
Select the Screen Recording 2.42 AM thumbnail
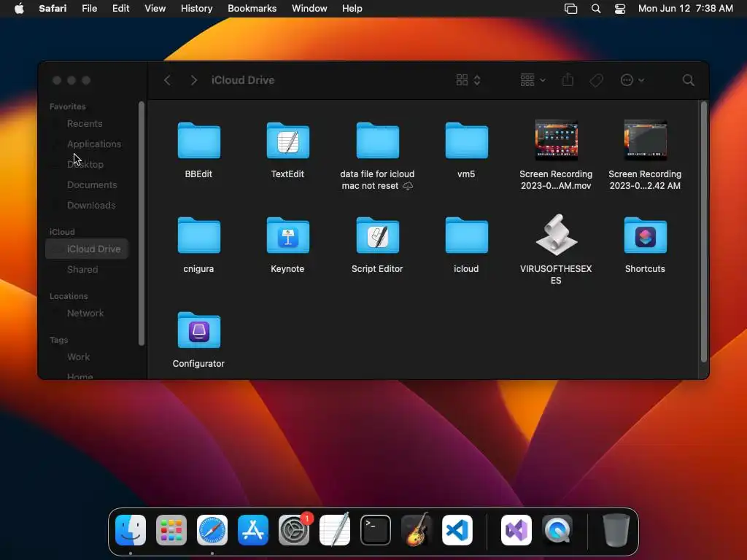point(645,140)
